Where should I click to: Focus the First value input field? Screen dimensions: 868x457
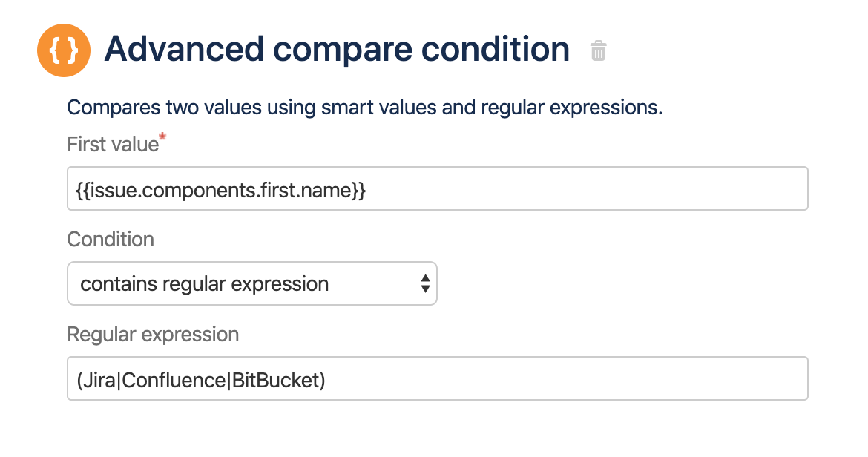pyautogui.click(x=437, y=188)
